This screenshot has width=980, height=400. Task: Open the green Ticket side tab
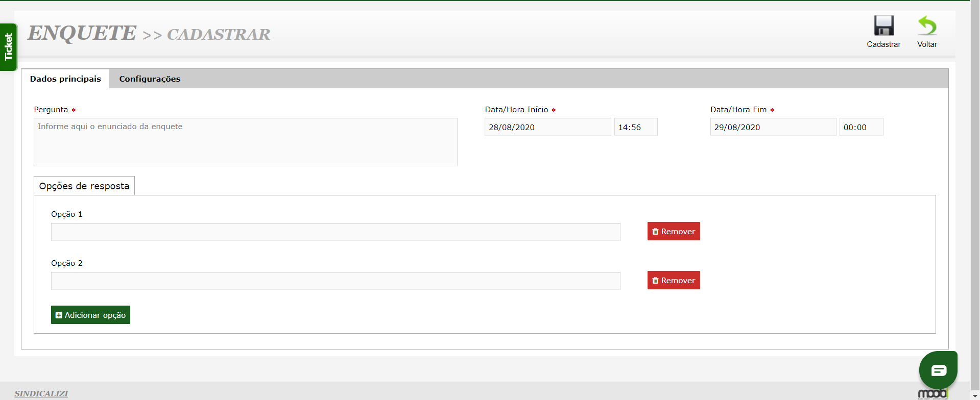(8, 47)
